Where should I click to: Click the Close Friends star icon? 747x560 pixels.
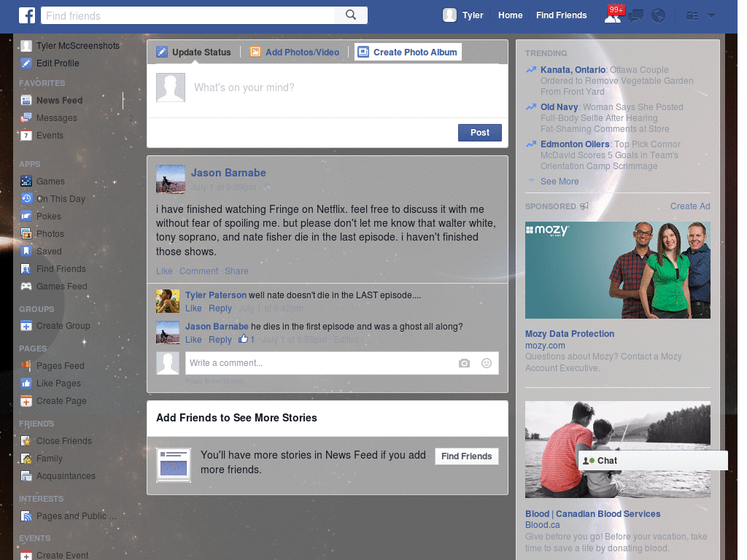(26, 441)
